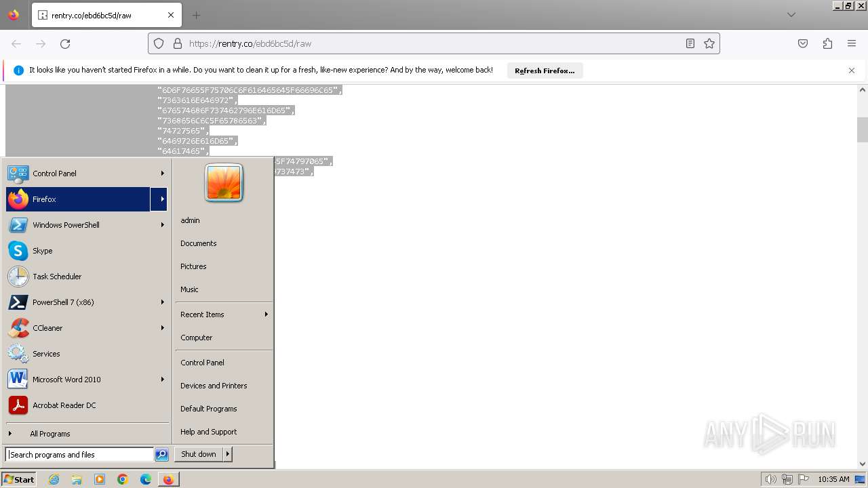Screen dimensions: 868x488
Task: Launch Skype from Start menu
Action: click(x=86, y=251)
